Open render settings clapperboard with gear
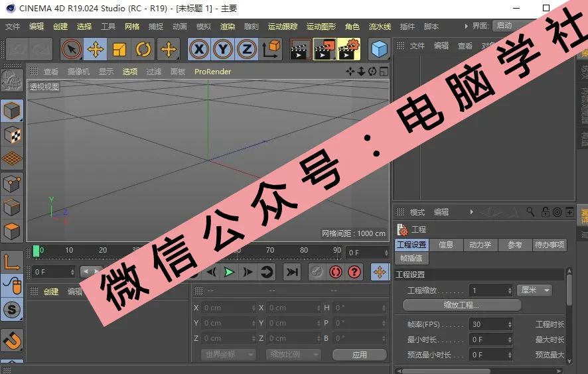This screenshot has height=374, width=588. (x=349, y=49)
